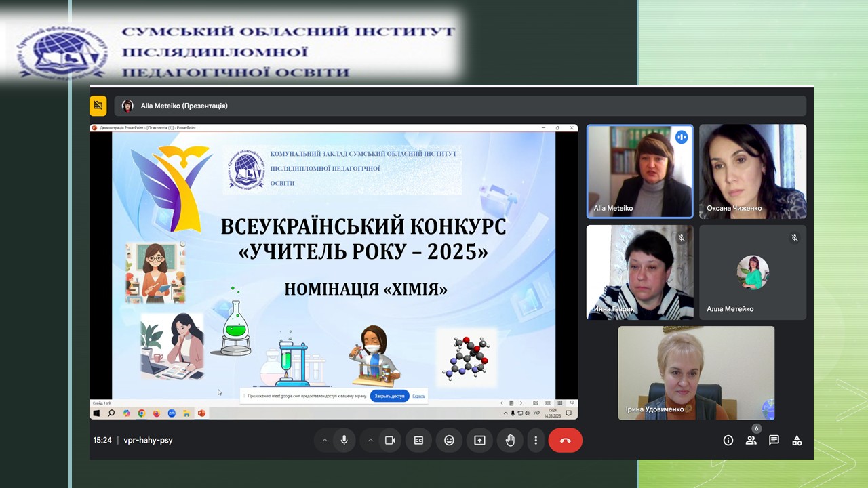The height and width of the screenshot is (488, 868).
Task: Select Алла Метейко's avatar tile
Action: [x=753, y=272]
